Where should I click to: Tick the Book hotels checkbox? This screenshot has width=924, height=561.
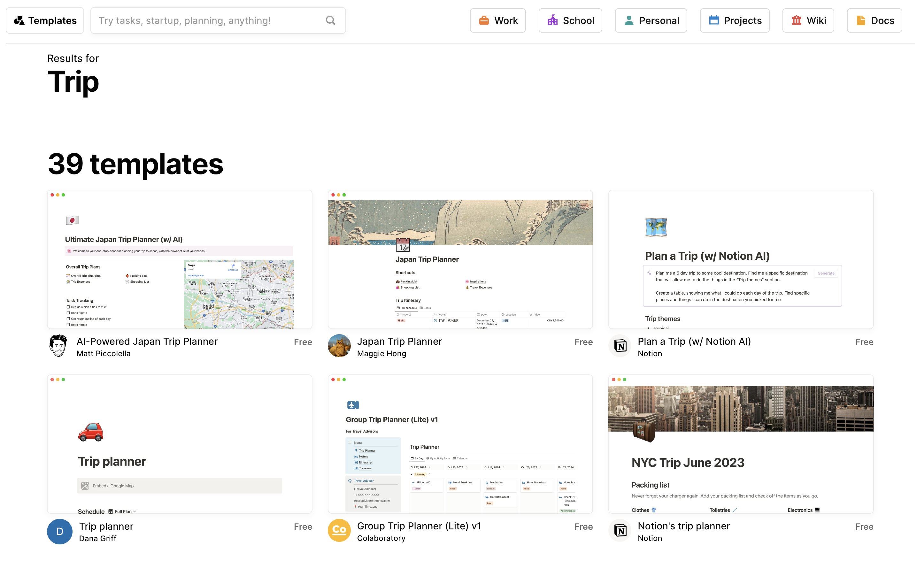pos(68,325)
